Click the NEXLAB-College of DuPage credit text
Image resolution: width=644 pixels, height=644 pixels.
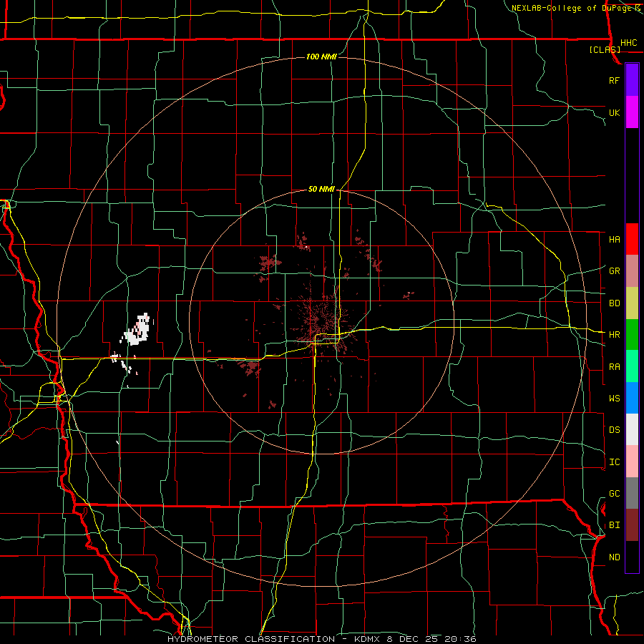[575, 8]
